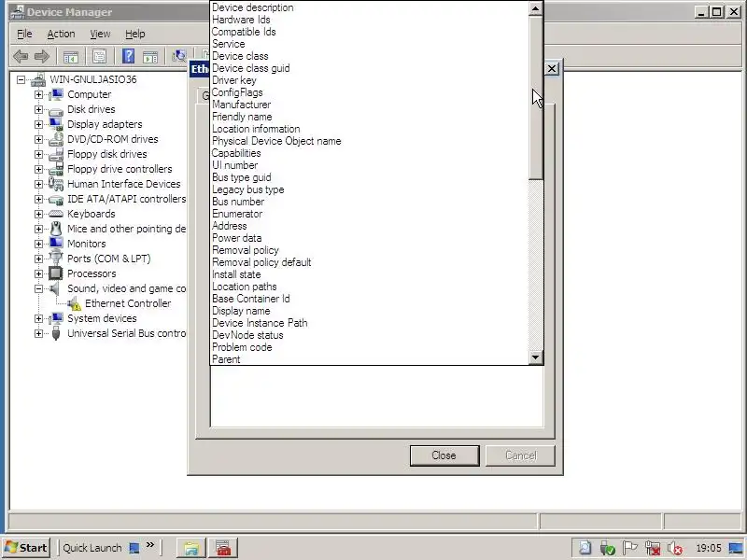
Task: Click the DVD/CD-ROM drives disc icon
Action: coord(56,139)
